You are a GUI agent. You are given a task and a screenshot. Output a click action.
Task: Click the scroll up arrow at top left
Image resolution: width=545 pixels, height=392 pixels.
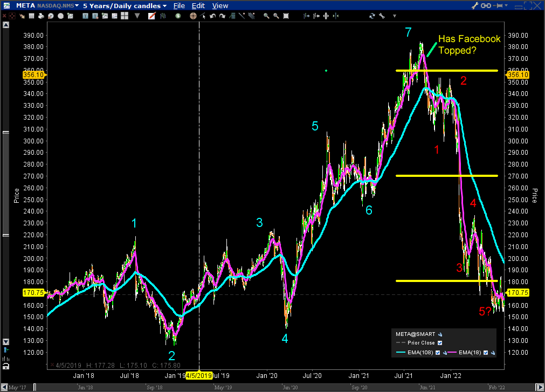point(5,25)
